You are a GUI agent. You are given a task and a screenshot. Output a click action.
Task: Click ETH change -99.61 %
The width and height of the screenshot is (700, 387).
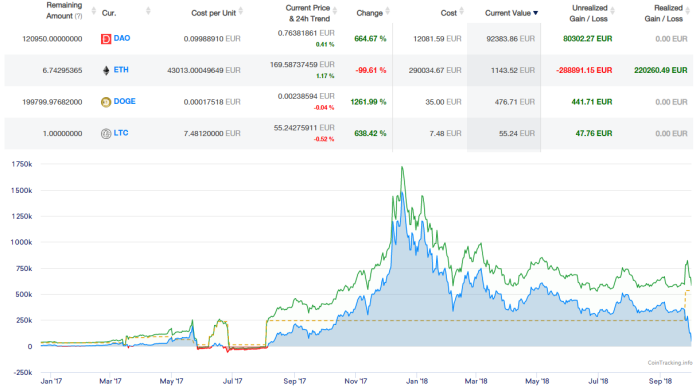[371, 71]
